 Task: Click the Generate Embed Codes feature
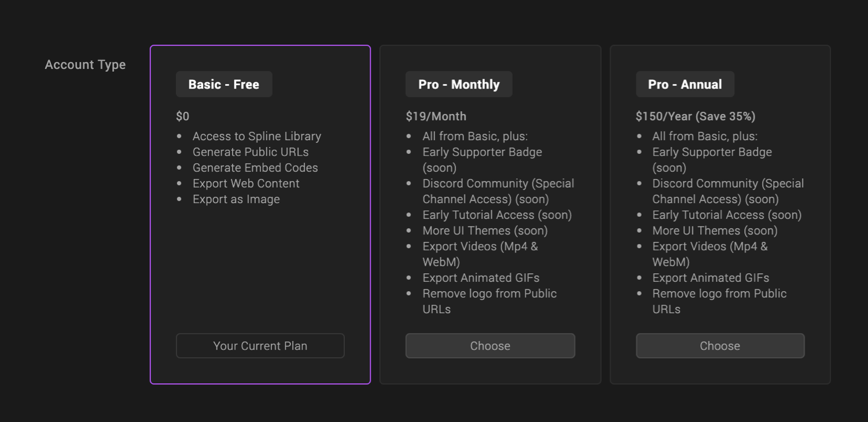[x=255, y=167]
